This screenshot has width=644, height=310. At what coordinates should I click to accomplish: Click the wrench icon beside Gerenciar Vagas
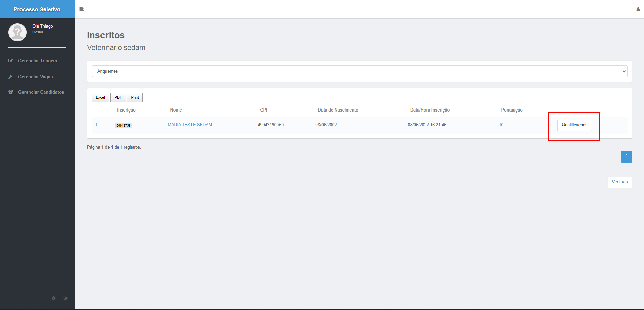pyautogui.click(x=11, y=77)
